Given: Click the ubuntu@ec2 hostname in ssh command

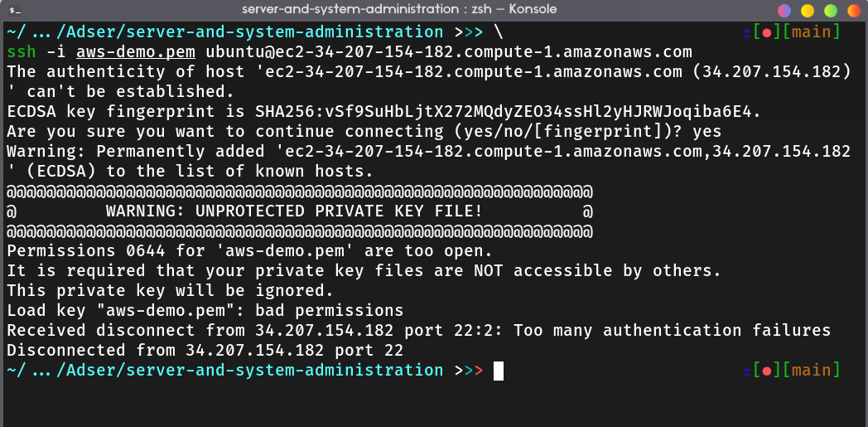Looking at the screenshot, I should (x=449, y=52).
